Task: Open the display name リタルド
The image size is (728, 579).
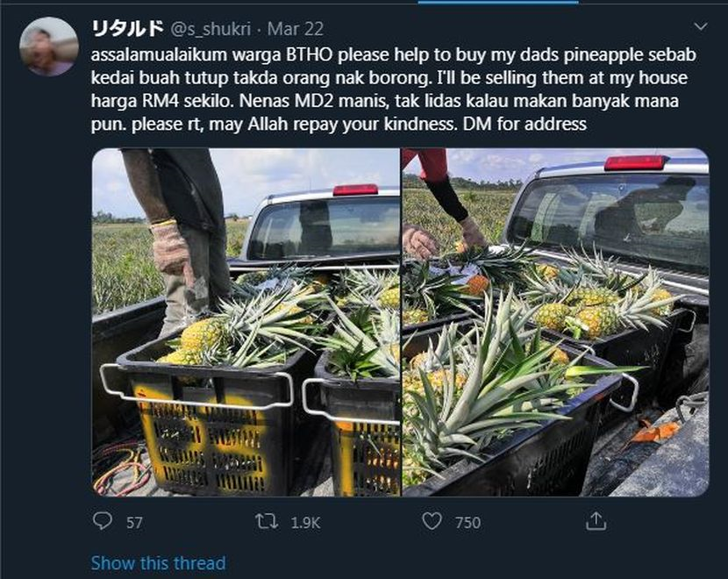Action: coord(128,29)
